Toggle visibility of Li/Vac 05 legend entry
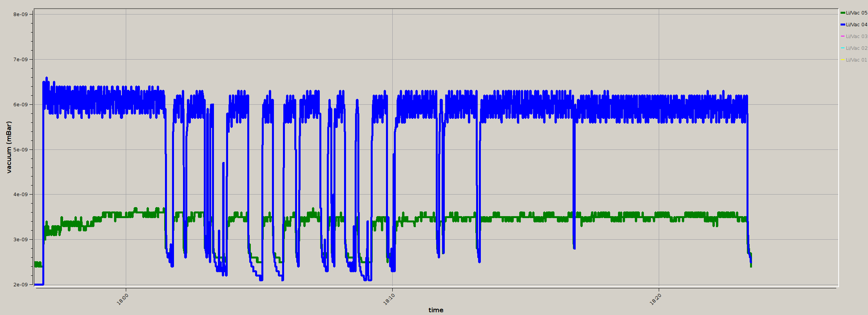The height and width of the screenshot is (315, 868). [x=856, y=13]
